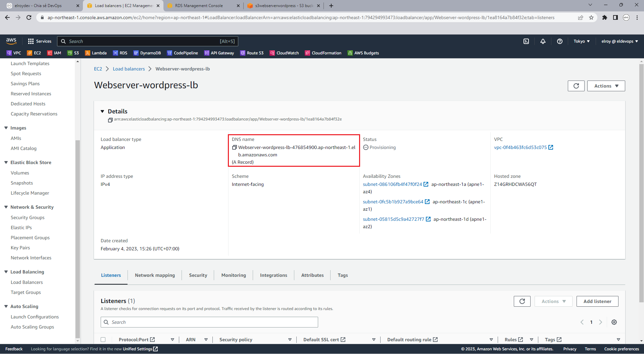The height and width of the screenshot is (354, 644).
Task: Open the help question mark icon
Action: coord(560,41)
